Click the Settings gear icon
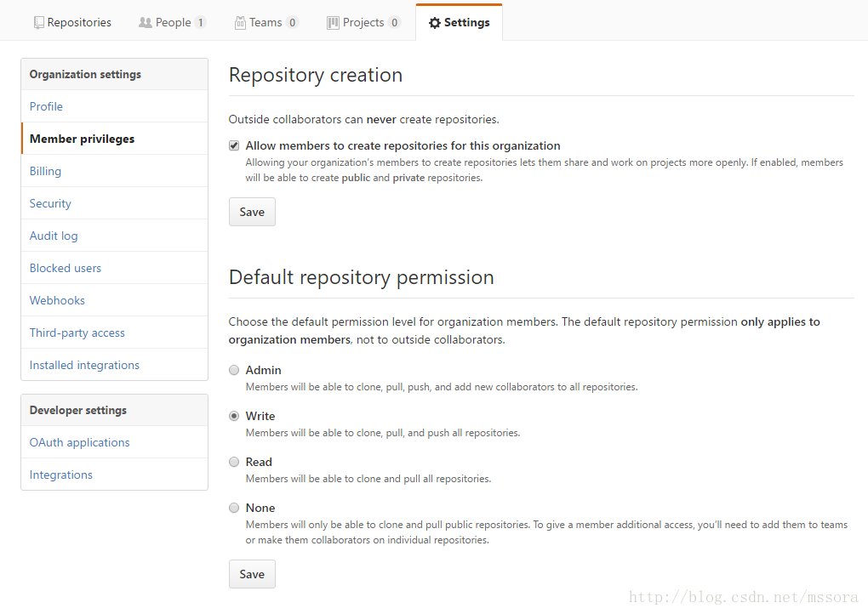 (x=434, y=22)
